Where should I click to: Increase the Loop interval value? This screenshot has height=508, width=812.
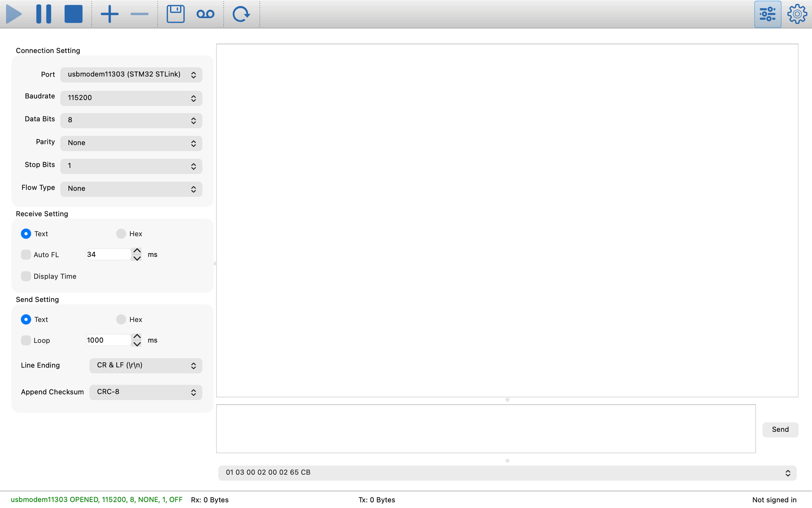(x=137, y=337)
